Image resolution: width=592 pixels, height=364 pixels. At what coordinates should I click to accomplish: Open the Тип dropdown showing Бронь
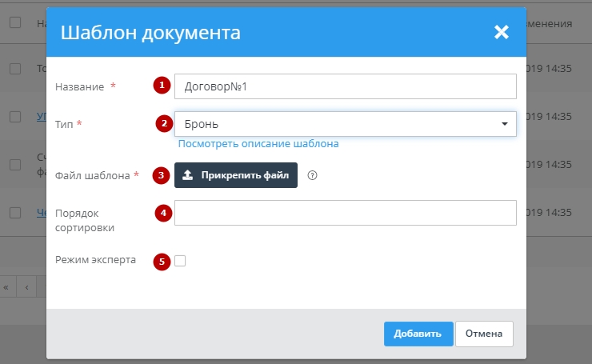345,124
